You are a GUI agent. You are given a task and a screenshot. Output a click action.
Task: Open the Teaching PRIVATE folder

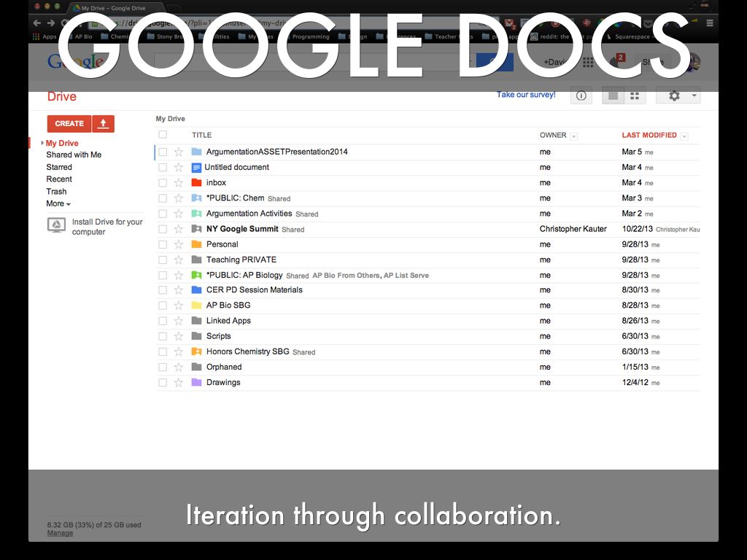point(241,260)
